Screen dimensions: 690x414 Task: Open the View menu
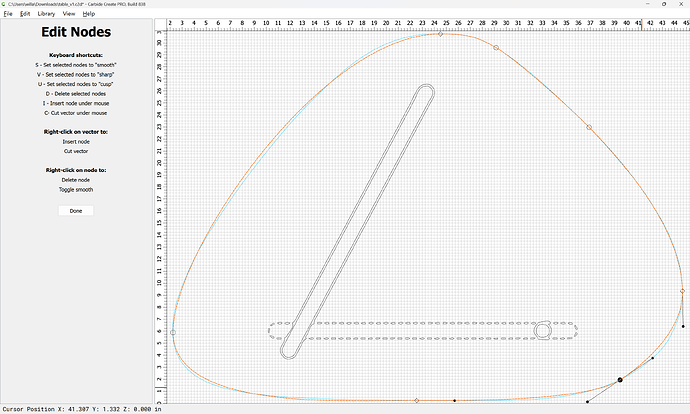tap(68, 14)
